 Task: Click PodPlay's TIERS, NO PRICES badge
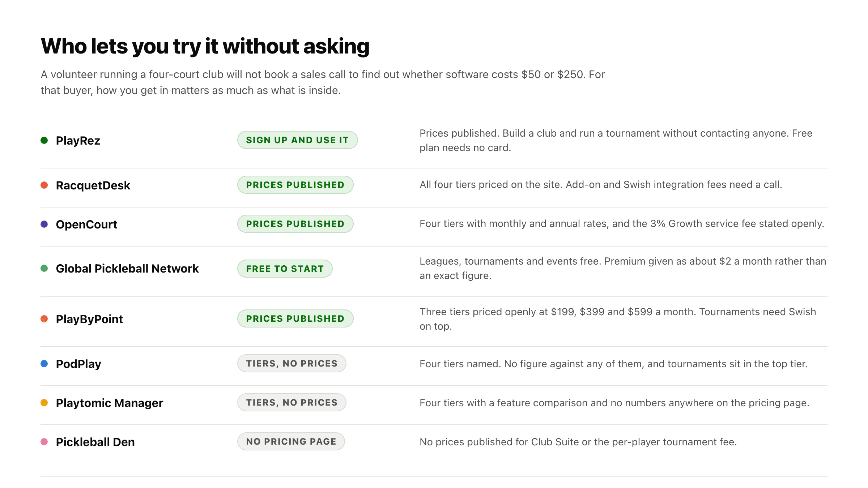[x=292, y=363]
